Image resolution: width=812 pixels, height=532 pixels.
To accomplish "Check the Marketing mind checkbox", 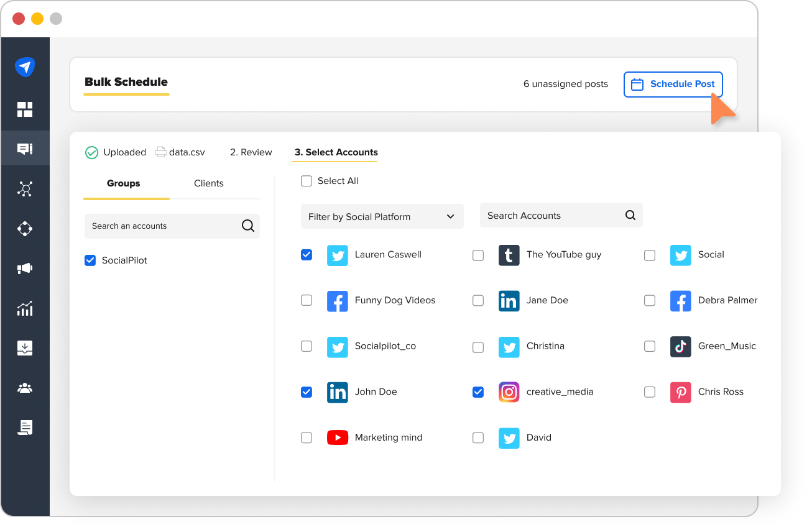I will (307, 438).
